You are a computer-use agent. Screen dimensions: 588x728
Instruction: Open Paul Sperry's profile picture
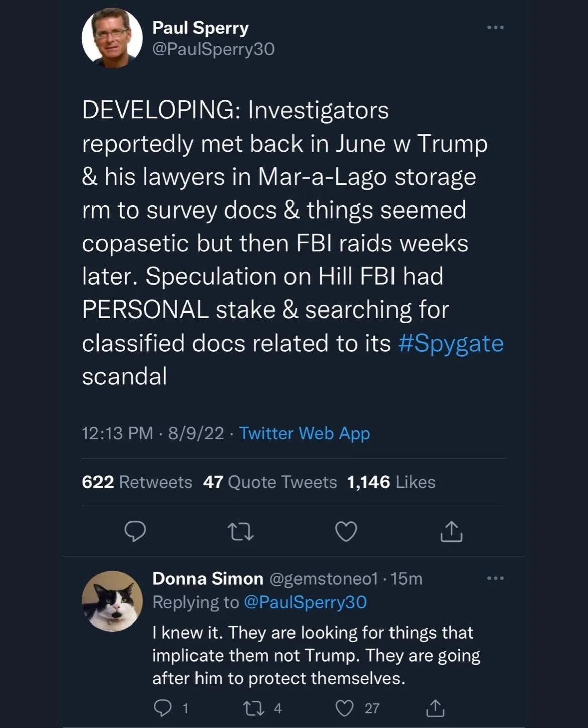coord(112,38)
